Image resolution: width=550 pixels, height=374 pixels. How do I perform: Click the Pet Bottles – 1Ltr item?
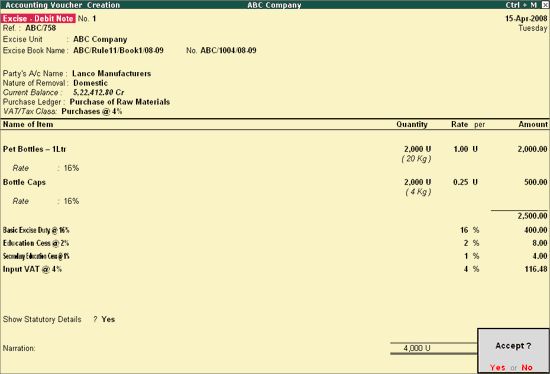pyautogui.click(x=34, y=149)
